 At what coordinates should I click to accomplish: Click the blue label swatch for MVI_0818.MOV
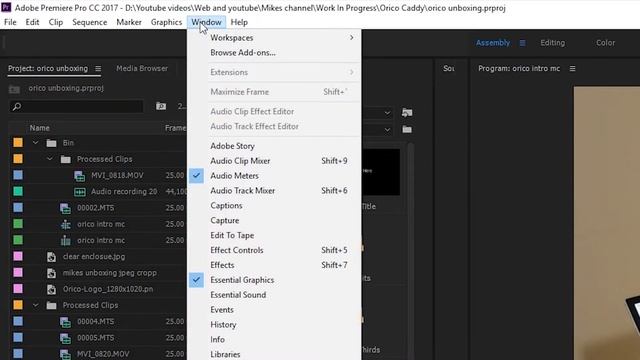pyautogui.click(x=18, y=175)
